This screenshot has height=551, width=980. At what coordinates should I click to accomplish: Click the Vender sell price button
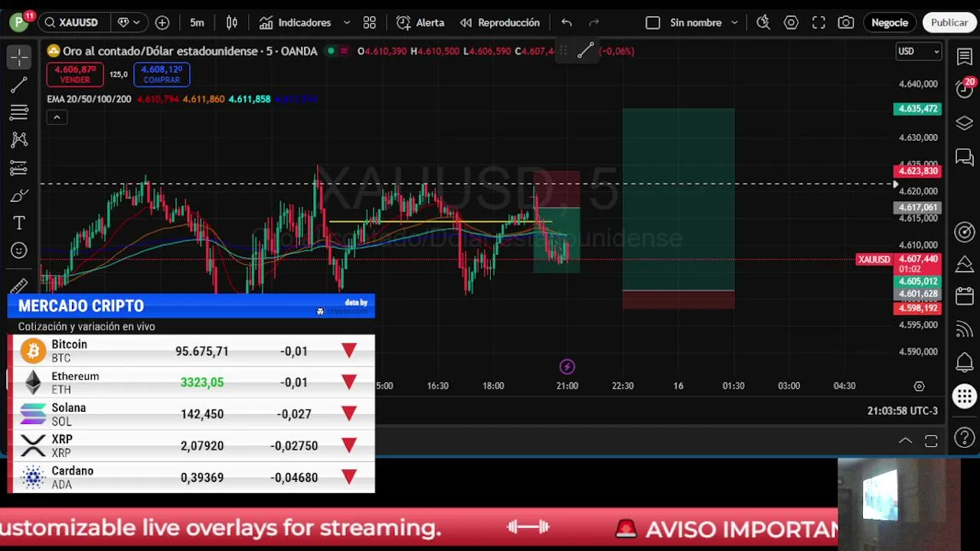point(75,74)
